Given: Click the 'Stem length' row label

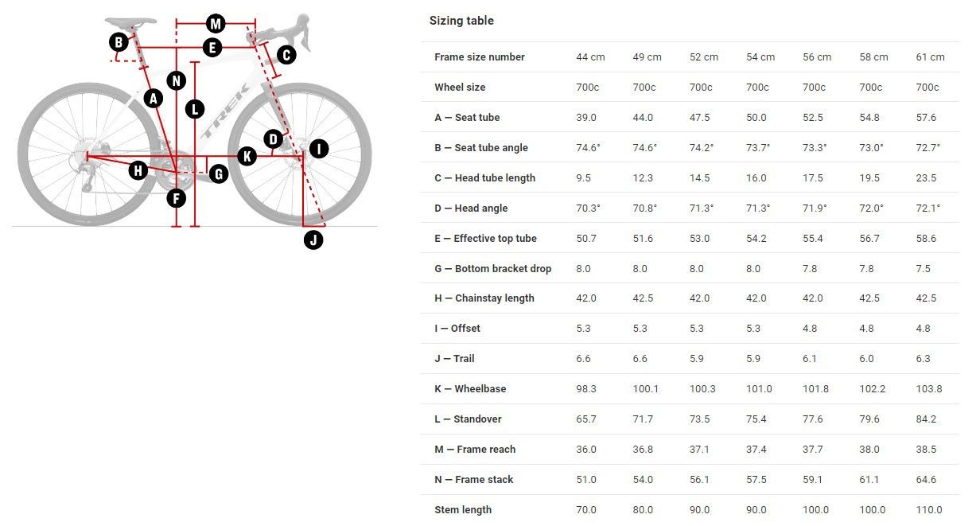Looking at the screenshot, I should point(463,510).
